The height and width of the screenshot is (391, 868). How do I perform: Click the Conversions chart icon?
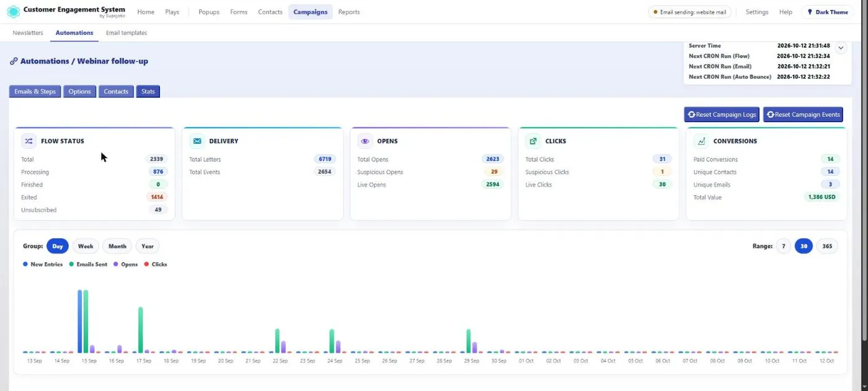tap(701, 141)
